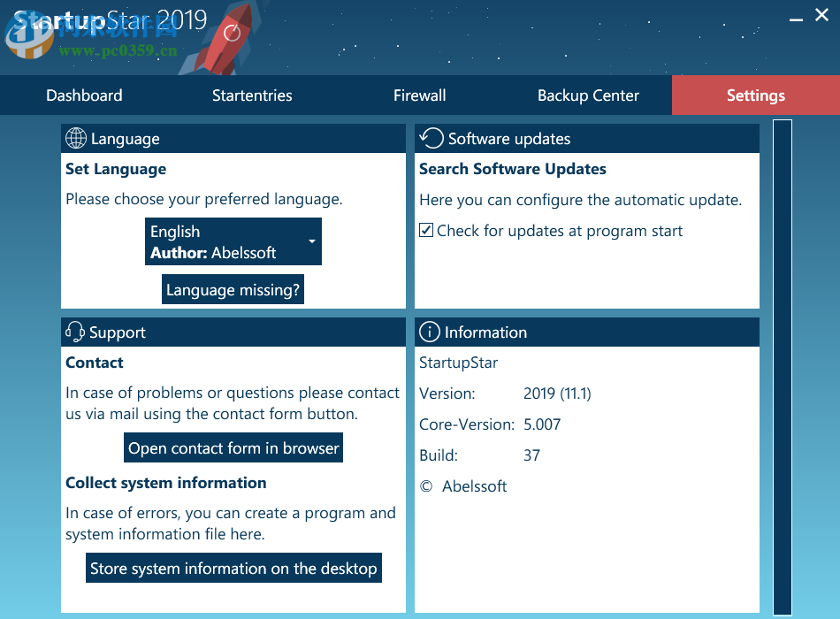Expand the language selector's dropdown arrow
Screen dimensions: 840x619
[310, 241]
